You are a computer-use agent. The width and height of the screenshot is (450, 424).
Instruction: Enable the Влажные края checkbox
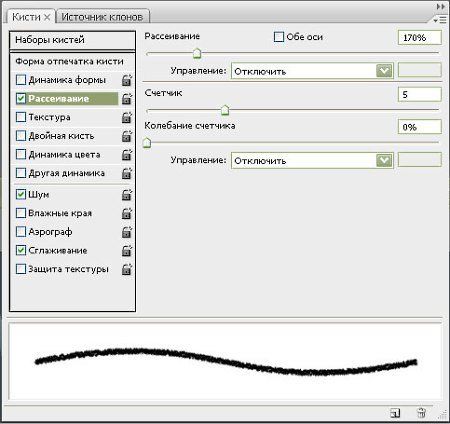pyautogui.click(x=21, y=213)
